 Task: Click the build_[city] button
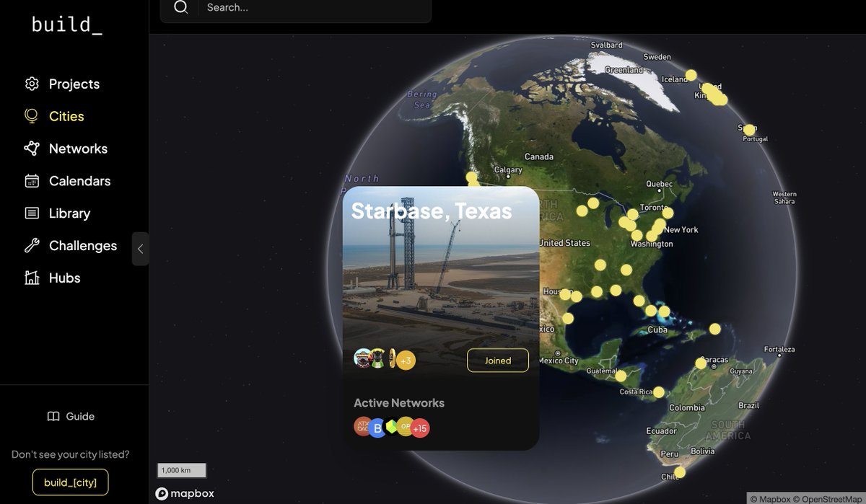click(70, 482)
